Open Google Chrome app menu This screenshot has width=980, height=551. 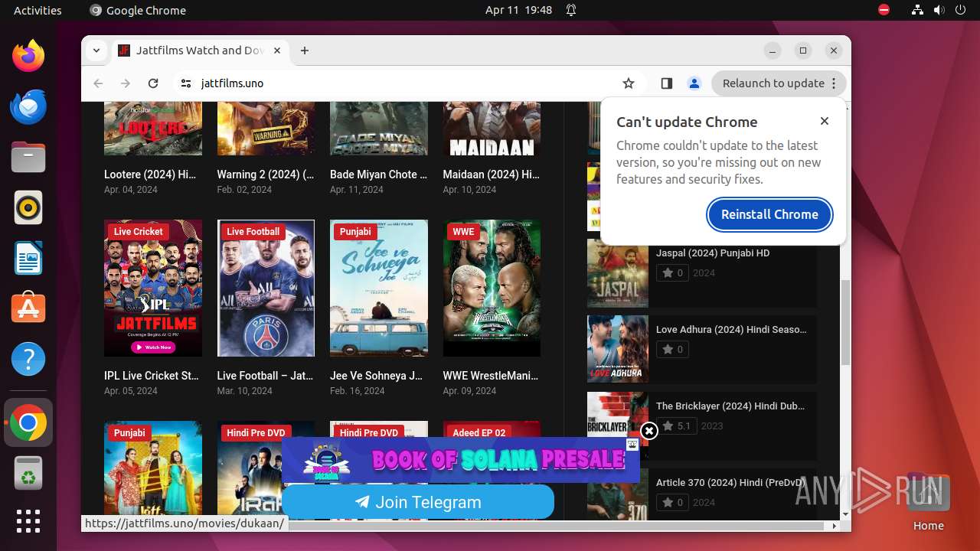click(138, 10)
